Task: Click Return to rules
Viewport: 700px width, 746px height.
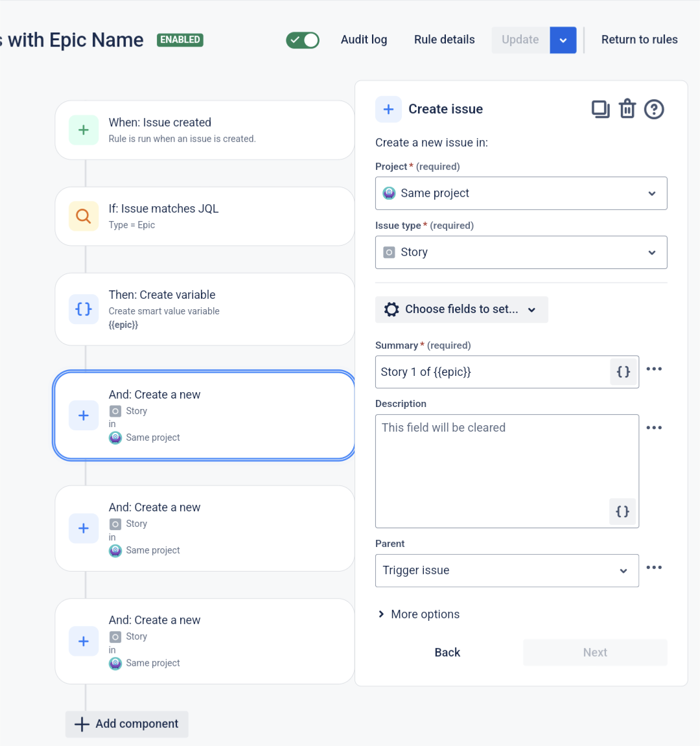Action: point(640,40)
